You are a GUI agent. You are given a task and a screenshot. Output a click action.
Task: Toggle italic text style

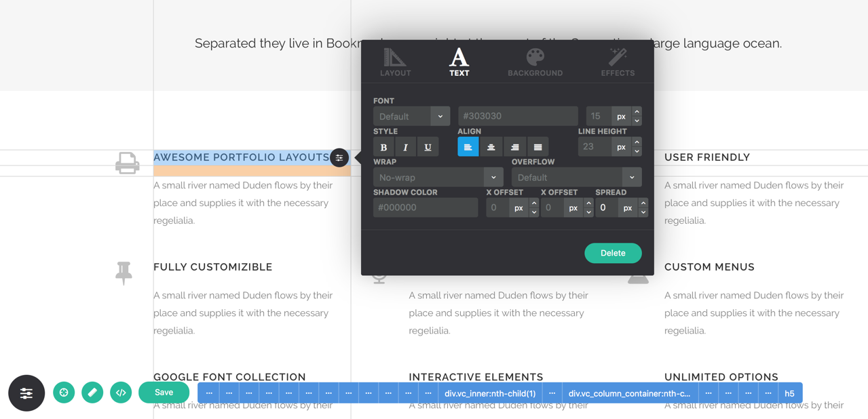(x=405, y=147)
